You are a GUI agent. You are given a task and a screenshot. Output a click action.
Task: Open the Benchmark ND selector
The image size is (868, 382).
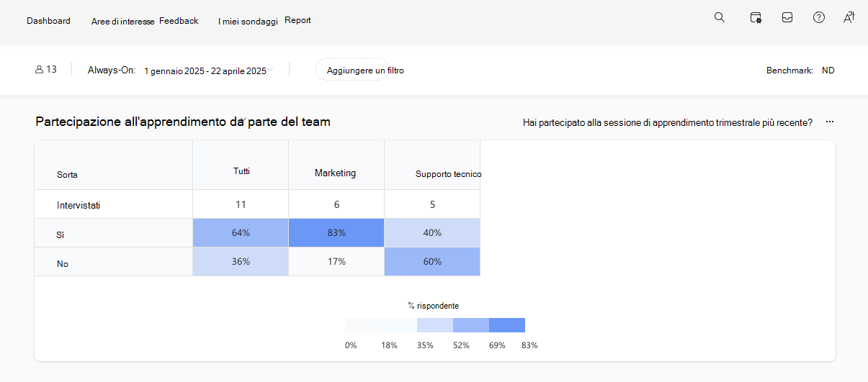(x=828, y=71)
